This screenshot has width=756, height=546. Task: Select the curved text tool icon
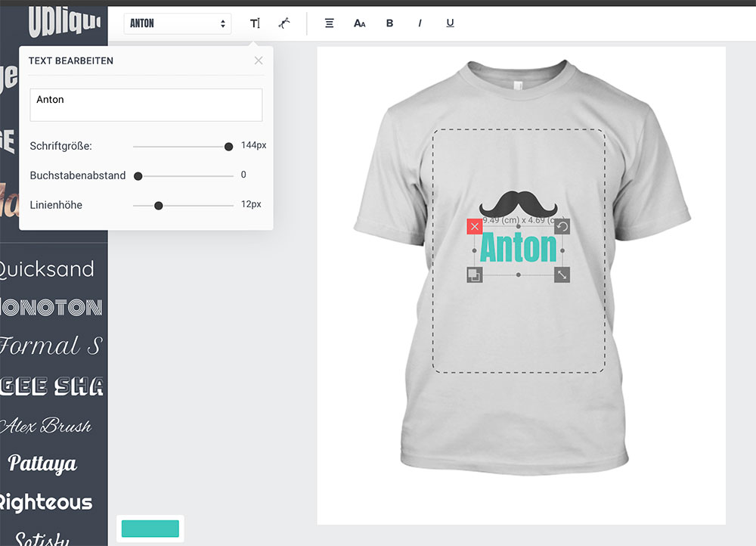[x=284, y=23]
